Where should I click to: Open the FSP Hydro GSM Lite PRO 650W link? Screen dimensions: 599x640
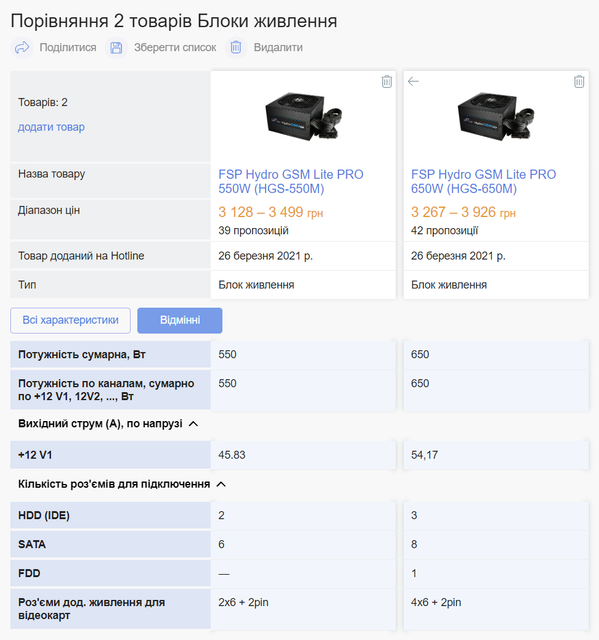coord(484,181)
